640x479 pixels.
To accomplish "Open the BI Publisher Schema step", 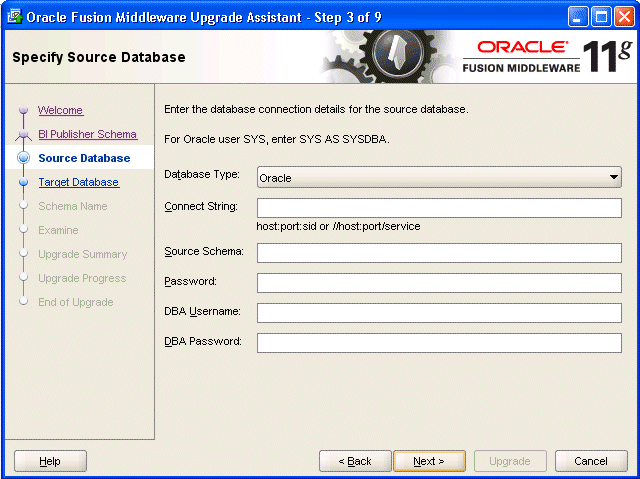I will pos(87,134).
